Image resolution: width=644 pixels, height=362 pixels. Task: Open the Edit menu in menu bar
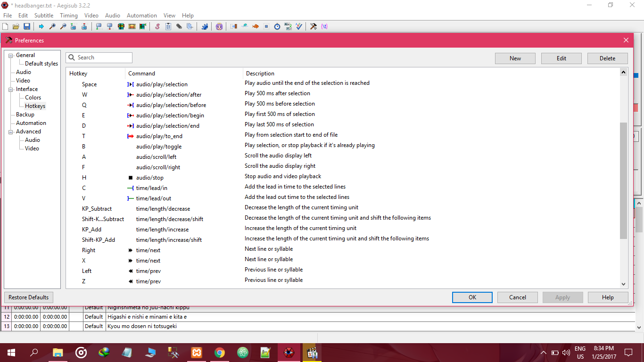pos(23,16)
